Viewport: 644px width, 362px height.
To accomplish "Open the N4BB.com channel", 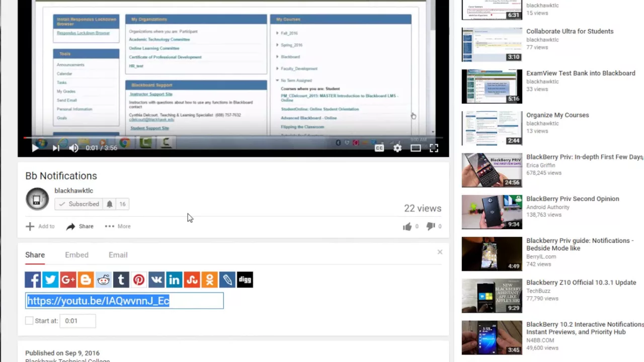I will click(540, 340).
